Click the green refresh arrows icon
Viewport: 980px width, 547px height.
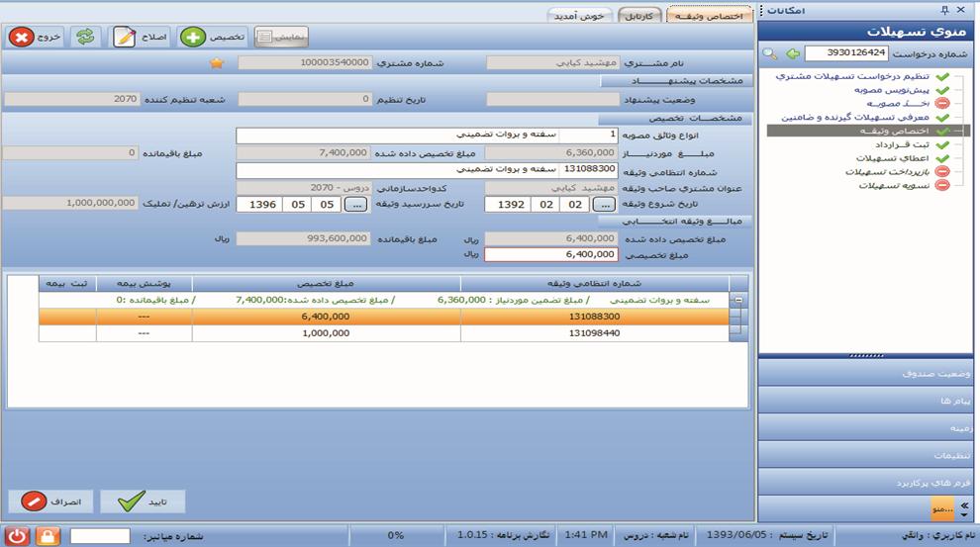pyautogui.click(x=86, y=37)
